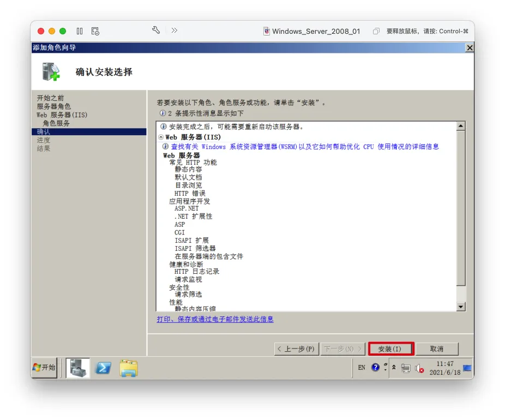Select 确认 step in sidebar
Screen dimensions: 505x420
[x=89, y=132]
